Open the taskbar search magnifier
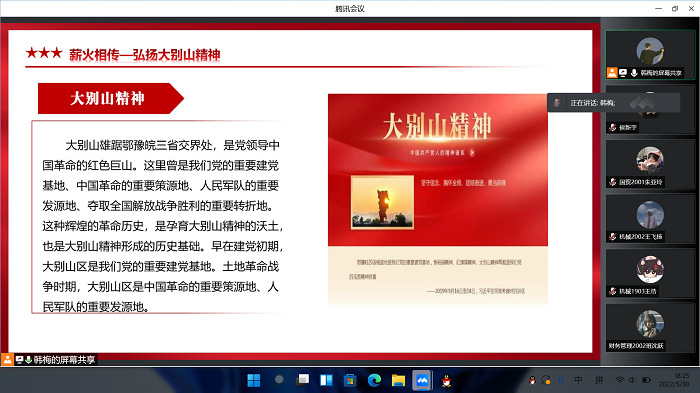The height and width of the screenshot is (393, 700). click(x=278, y=380)
